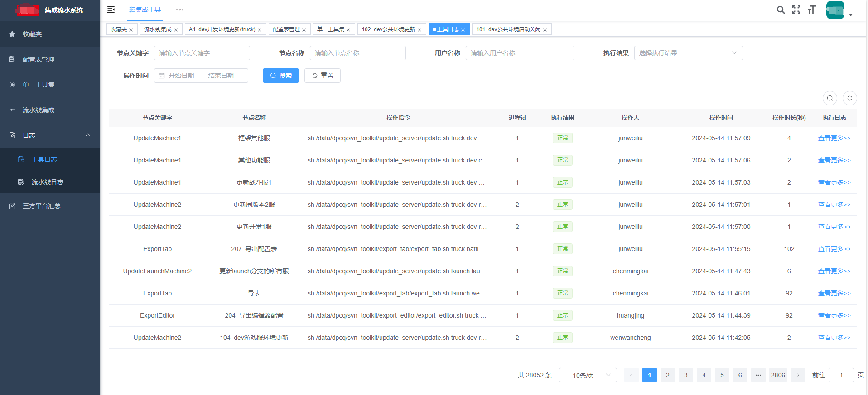
Task: Open the 10条/页 page size dropdown
Action: (x=588, y=375)
